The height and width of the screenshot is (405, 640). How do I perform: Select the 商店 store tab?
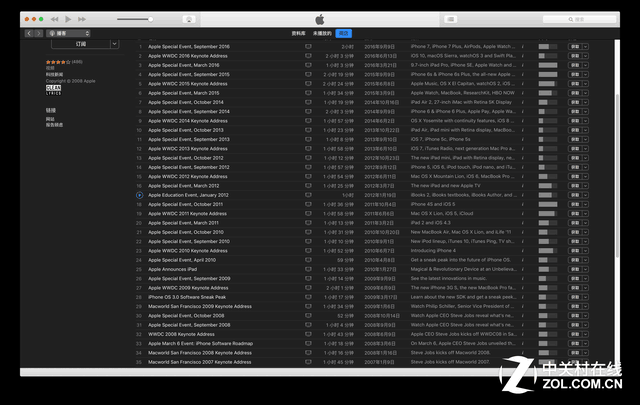(343, 33)
